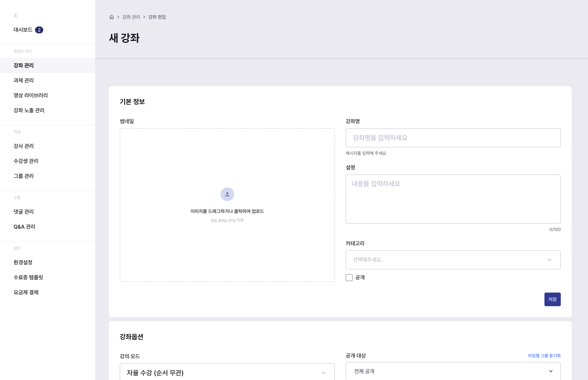Image resolution: width=588 pixels, height=380 pixels.
Task: Click the 아임웹 그룹 동기화 link
Action: point(544,356)
